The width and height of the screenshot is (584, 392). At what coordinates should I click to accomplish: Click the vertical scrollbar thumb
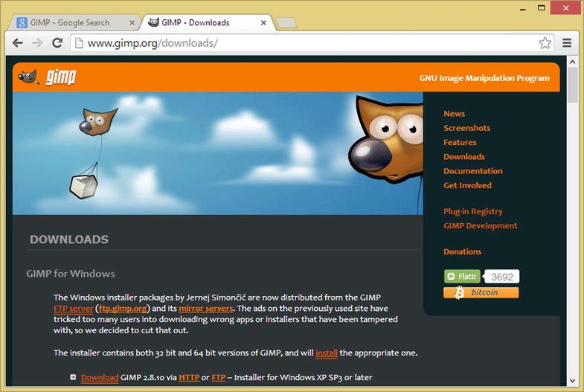(572, 86)
